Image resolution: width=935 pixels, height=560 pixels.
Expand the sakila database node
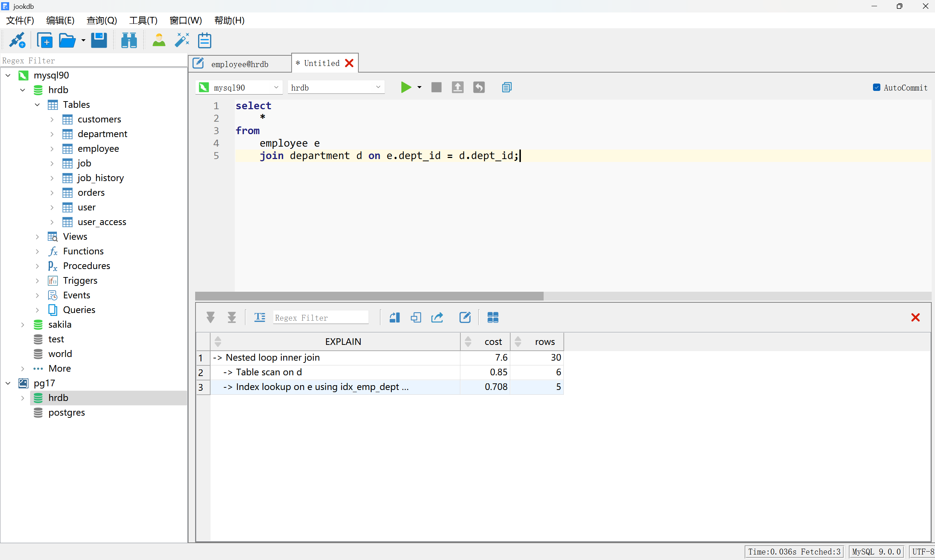click(22, 324)
